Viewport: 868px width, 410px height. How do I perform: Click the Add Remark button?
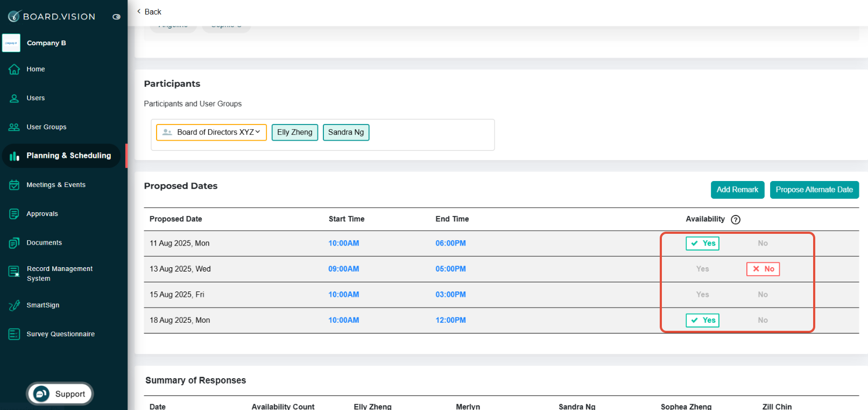(x=737, y=190)
